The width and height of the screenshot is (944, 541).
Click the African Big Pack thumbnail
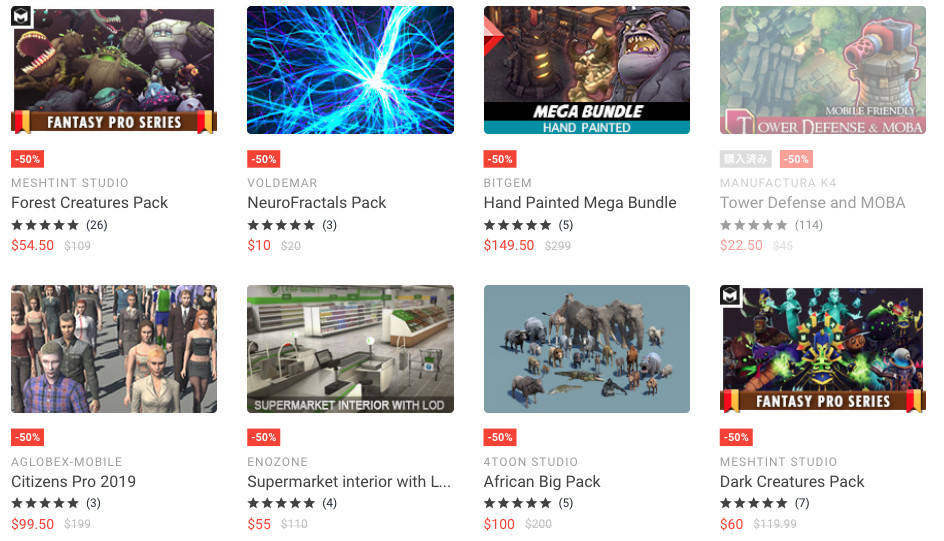pyautogui.click(x=586, y=349)
